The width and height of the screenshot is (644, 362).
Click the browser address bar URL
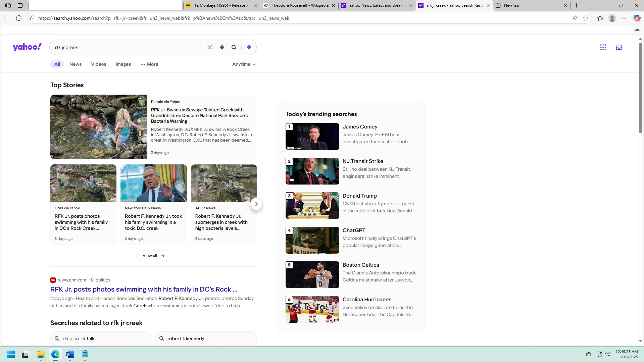[x=164, y=18]
